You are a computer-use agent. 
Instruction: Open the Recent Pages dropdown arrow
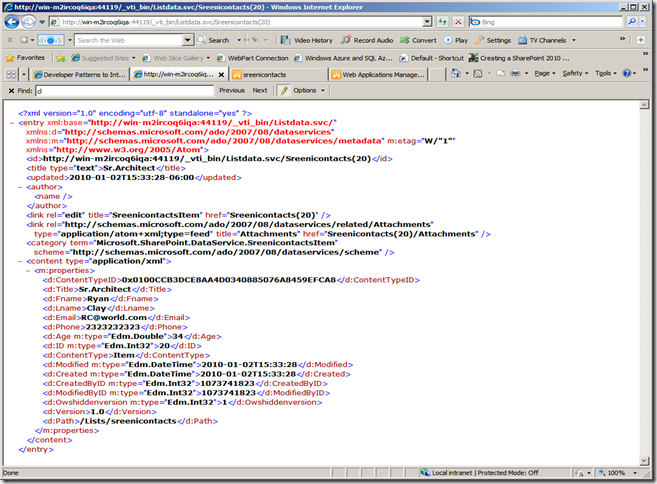tap(42, 22)
